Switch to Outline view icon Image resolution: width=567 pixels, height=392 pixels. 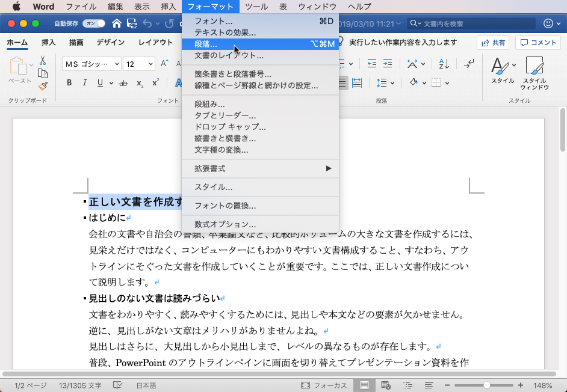[x=407, y=385]
